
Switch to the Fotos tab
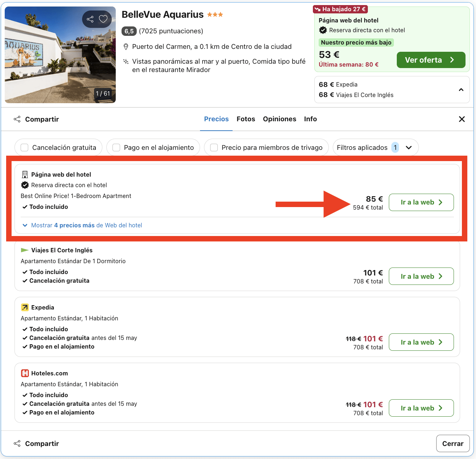coord(246,119)
